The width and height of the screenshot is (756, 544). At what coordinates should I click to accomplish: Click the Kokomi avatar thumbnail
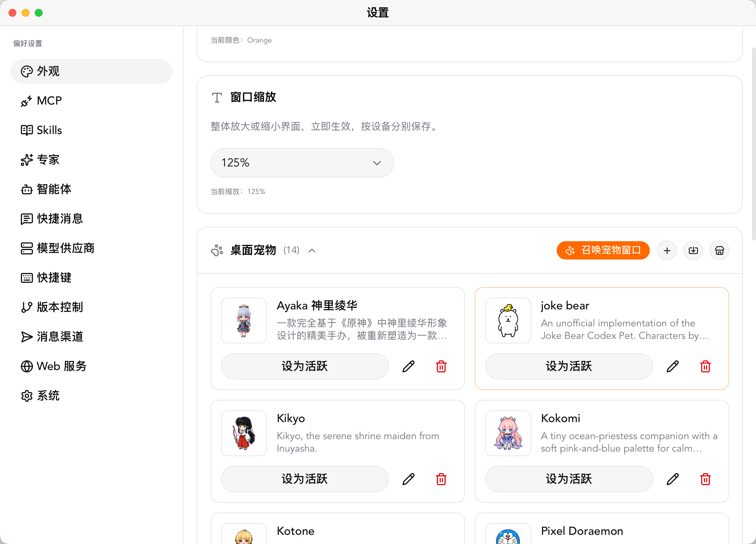tap(508, 433)
